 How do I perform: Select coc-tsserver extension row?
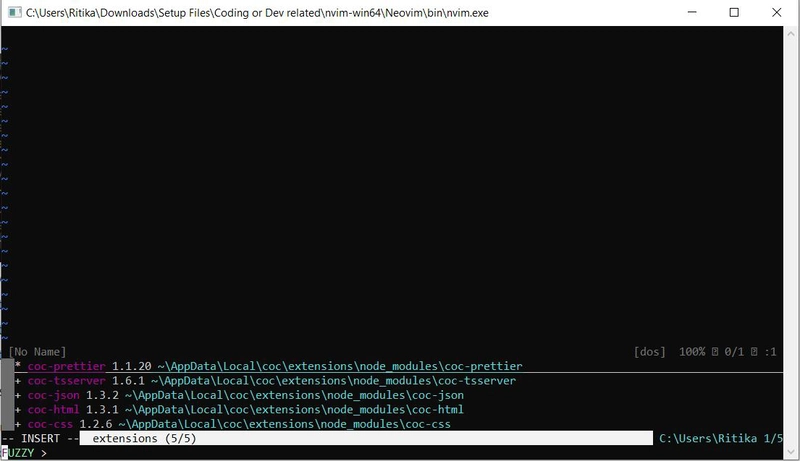[x=392, y=380]
